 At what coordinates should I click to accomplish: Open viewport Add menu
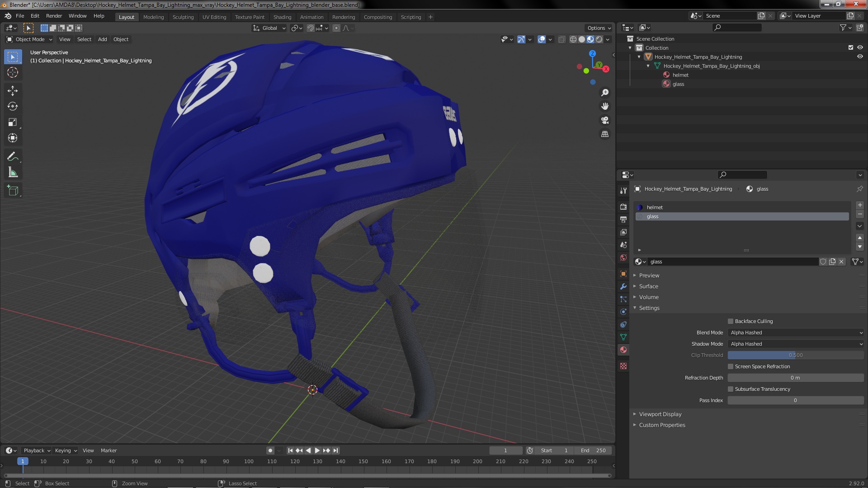click(x=103, y=39)
